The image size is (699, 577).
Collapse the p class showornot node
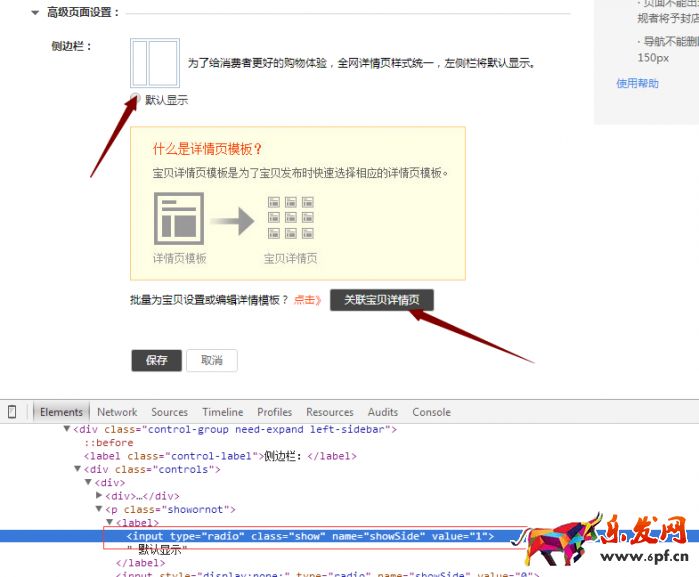[x=99, y=509]
